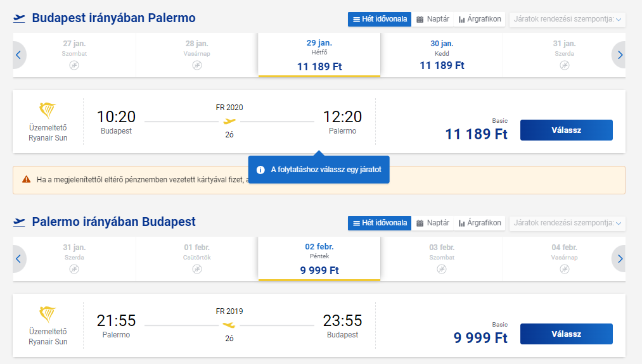642x364 pixels.
Task: Select 02 febr. Péntek return date
Action: point(319,258)
